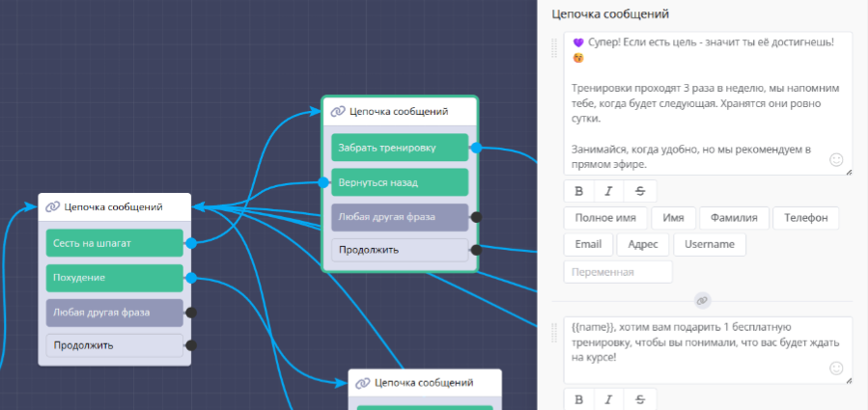Insert the "Адрес" variable
Image resolution: width=868 pixels, height=410 pixels.
click(643, 245)
